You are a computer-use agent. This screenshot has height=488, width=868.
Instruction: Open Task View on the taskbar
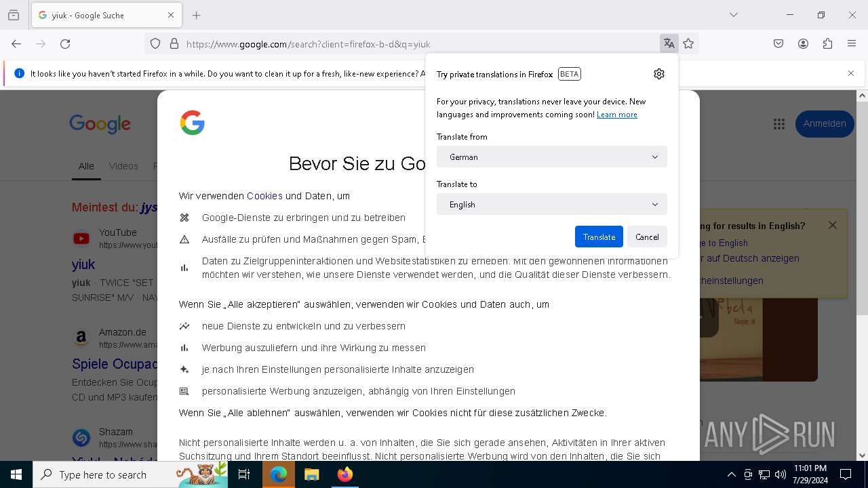point(244,474)
